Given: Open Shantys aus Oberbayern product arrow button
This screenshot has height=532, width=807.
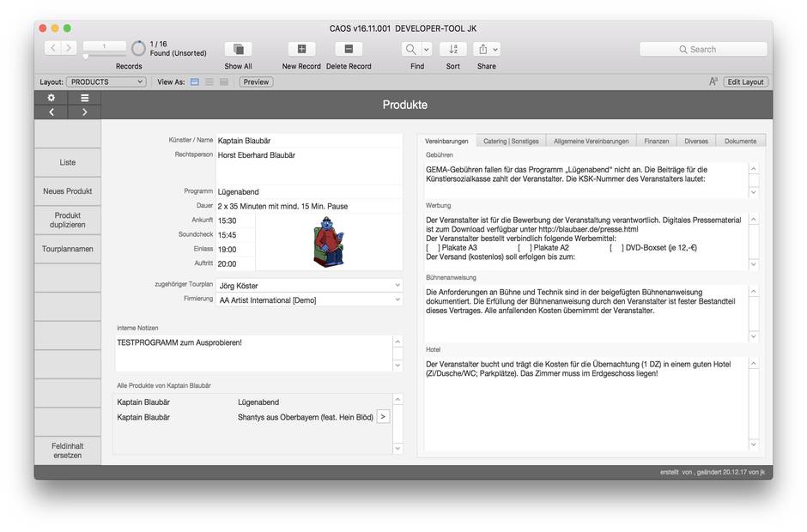Looking at the screenshot, I should tap(383, 417).
